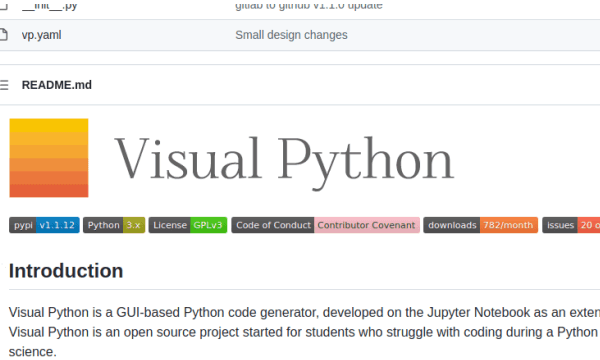
Task: Click the orange gradient Visual Python logo
Action: pos(49,158)
